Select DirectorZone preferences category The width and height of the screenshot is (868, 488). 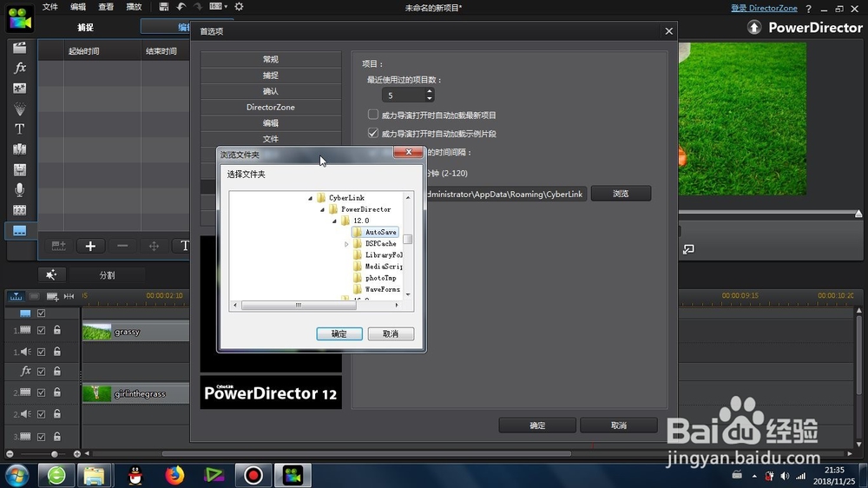271,107
